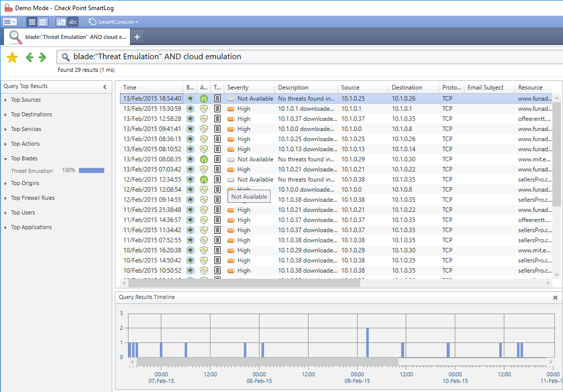Go back with the green left arrow
Image resolution: width=563 pixels, height=392 pixels.
(29, 57)
